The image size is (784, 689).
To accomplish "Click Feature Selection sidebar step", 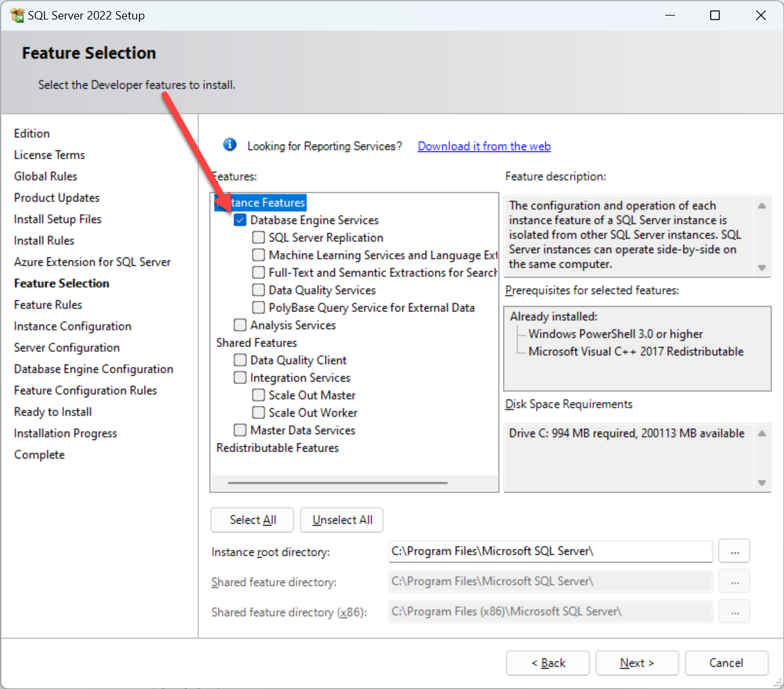I will tap(62, 283).
